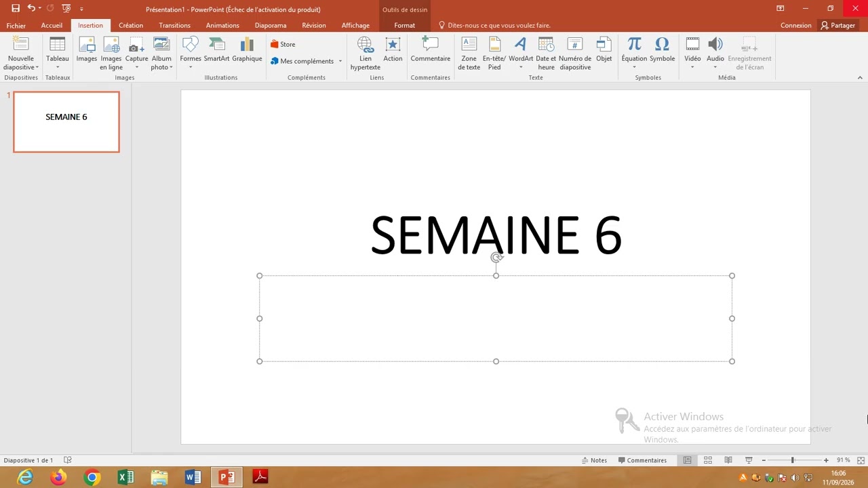Switch to the Accueil tab
This screenshot has height=488, width=868.
click(x=52, y=26)
